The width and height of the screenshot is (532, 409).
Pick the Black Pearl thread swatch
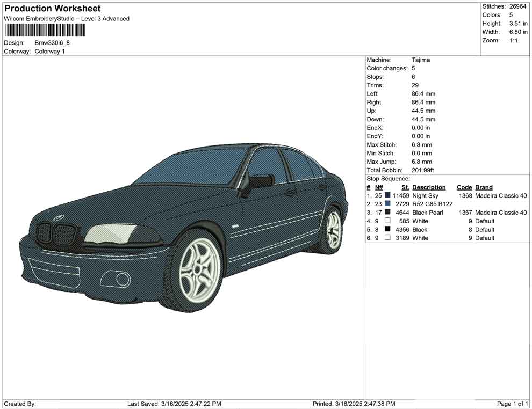pos(387,213)
